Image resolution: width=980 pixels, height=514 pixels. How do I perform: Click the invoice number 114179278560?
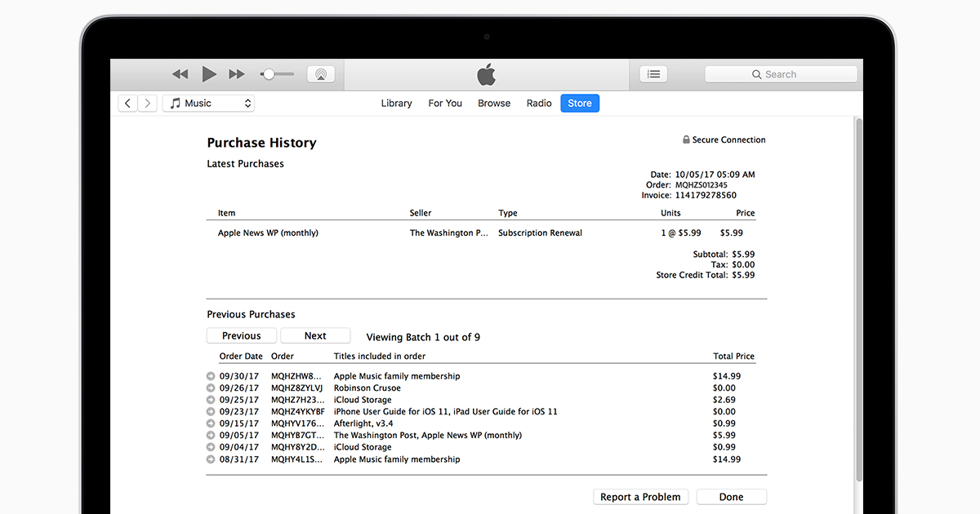coord(706,196)
